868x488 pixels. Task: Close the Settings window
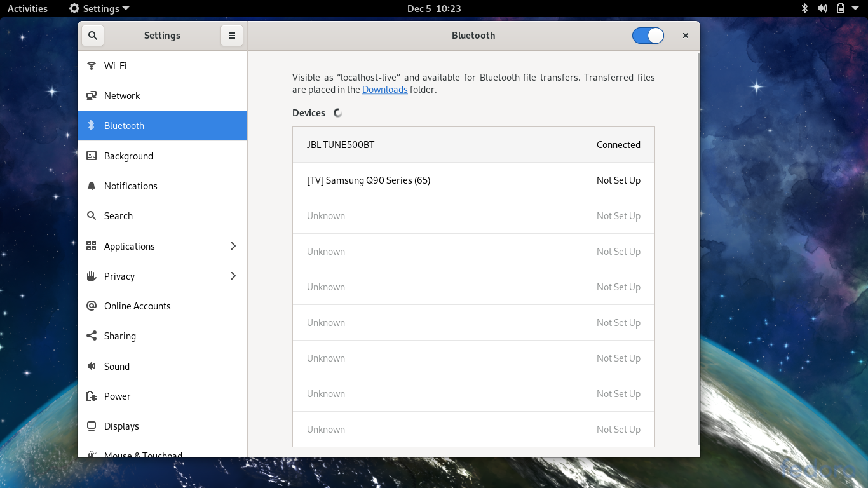click(686, 36)
